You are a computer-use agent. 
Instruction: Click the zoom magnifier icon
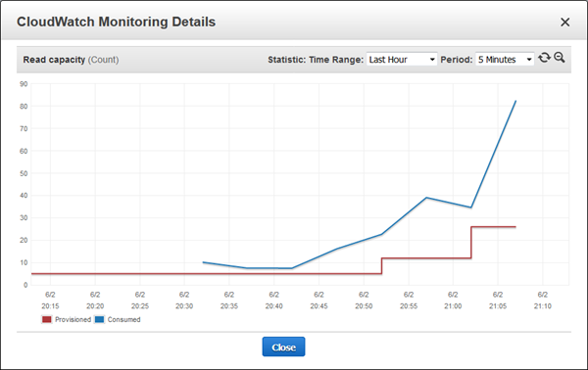pos(560,58)
